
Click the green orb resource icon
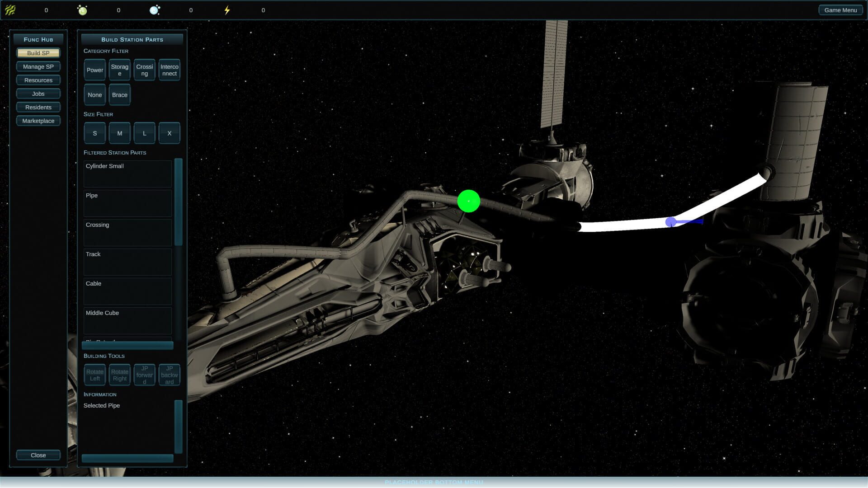click(x=82, y=10)
